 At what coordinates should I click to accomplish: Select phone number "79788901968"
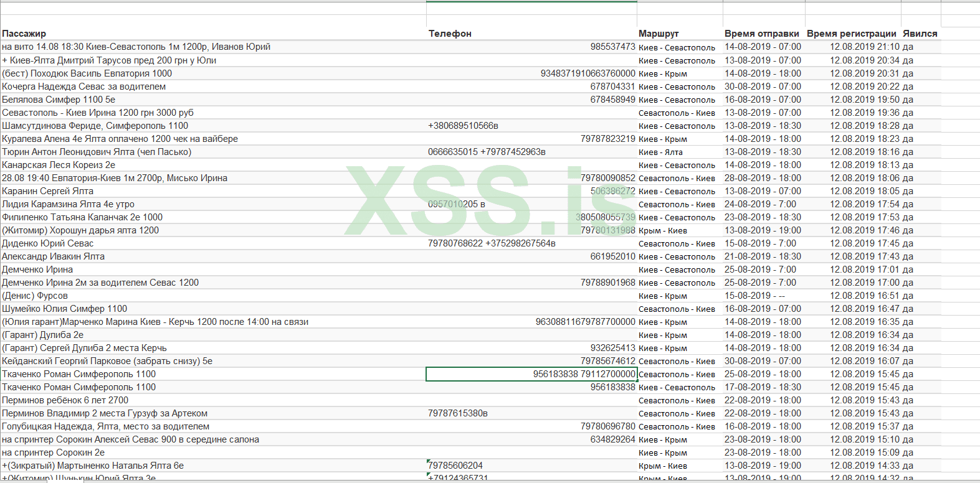click(x=608, y=283)
